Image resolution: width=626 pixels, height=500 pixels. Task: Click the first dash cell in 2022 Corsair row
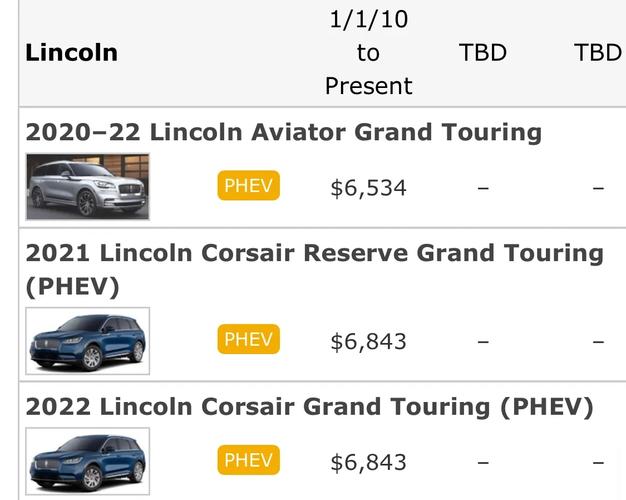coord(483,462)
